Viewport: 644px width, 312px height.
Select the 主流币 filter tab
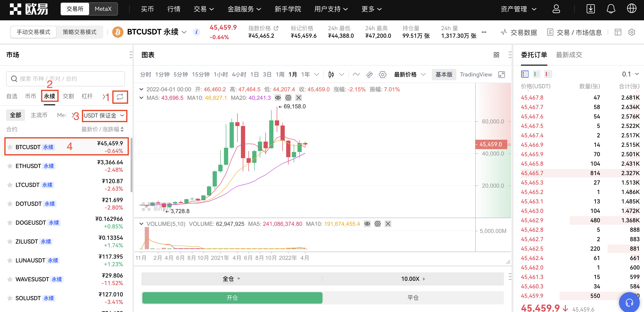[39, 115]
